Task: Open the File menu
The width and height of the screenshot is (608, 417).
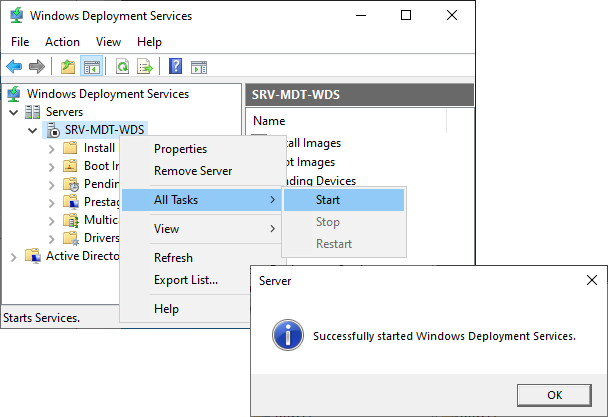Action: (20, 42)
